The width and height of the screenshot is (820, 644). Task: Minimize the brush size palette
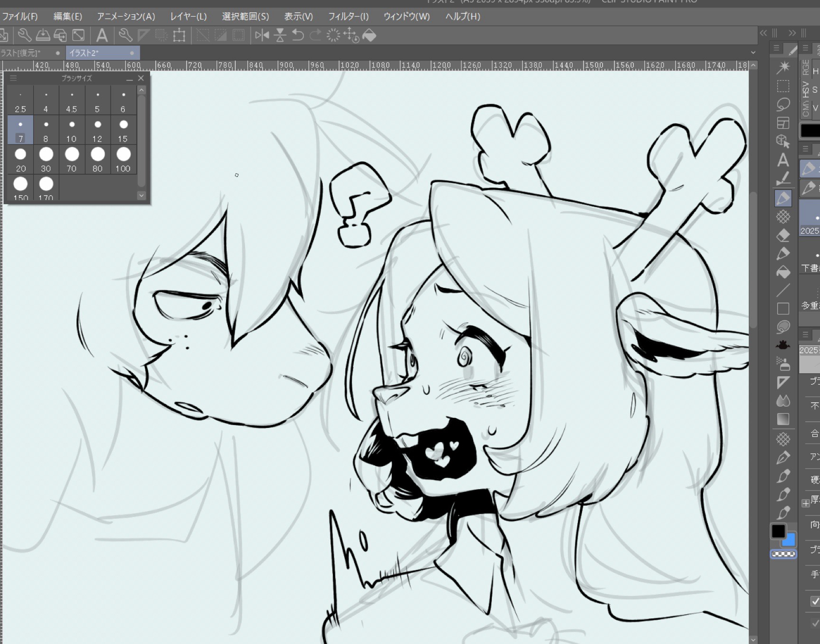pos(130,79)
